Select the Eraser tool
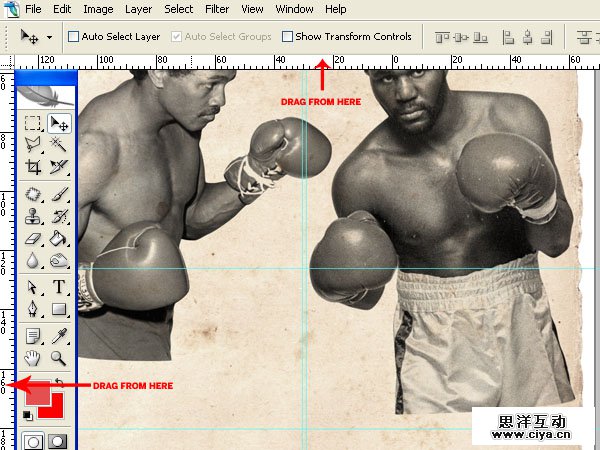Viewport: 600px width, 450px height. pyautogui.click(x=33, y=238)
